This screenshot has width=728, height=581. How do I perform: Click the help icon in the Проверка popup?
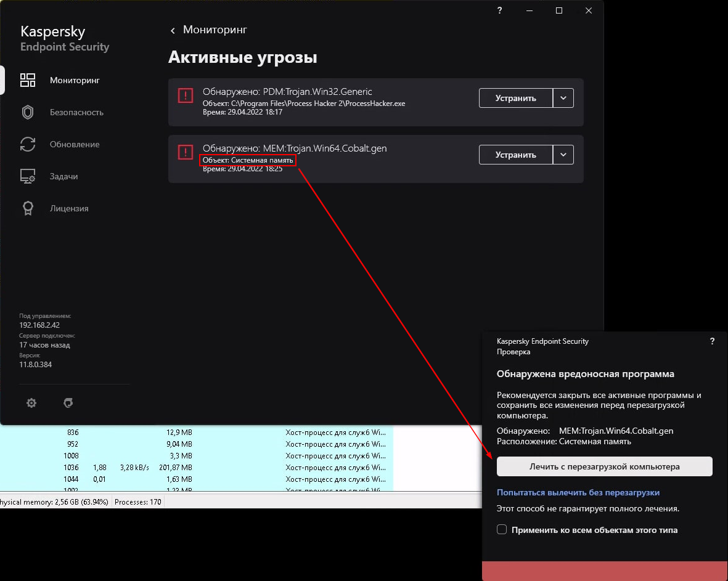[x=712, y=341]
